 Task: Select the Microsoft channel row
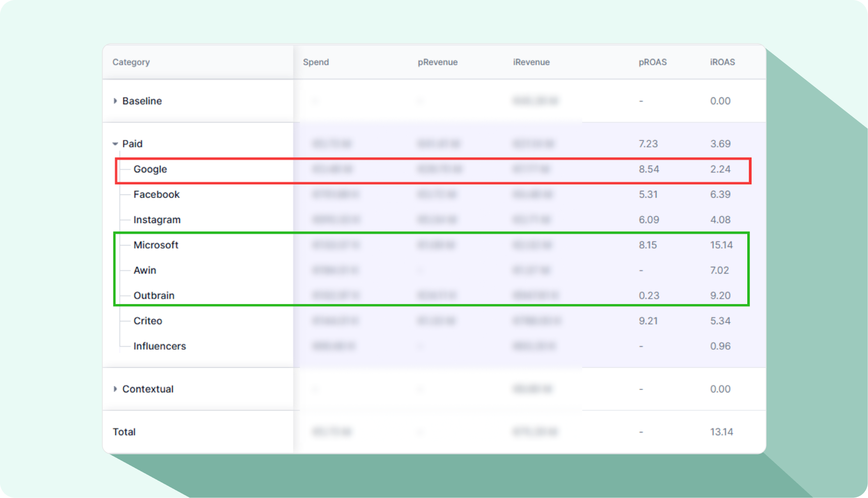(156, 245)
